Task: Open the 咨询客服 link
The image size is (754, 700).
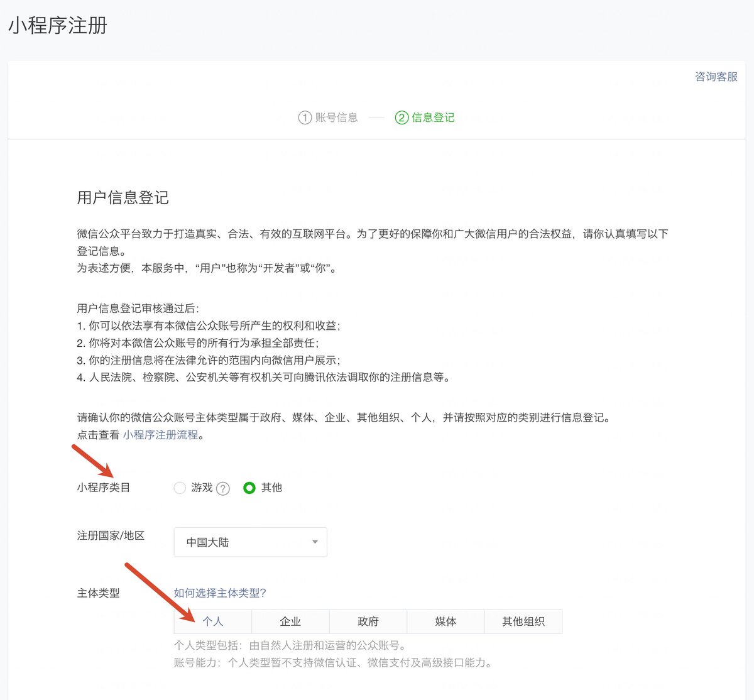Action: pos(716,77)
